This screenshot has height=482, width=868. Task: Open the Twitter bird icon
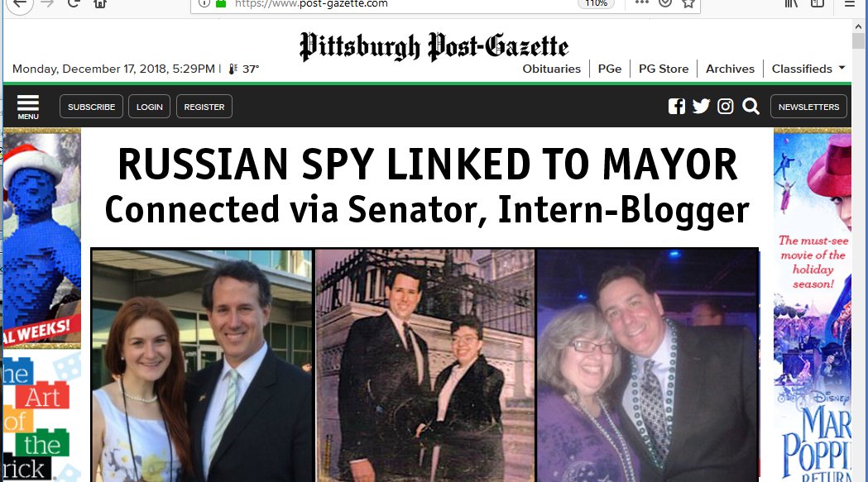coord(701,107)
